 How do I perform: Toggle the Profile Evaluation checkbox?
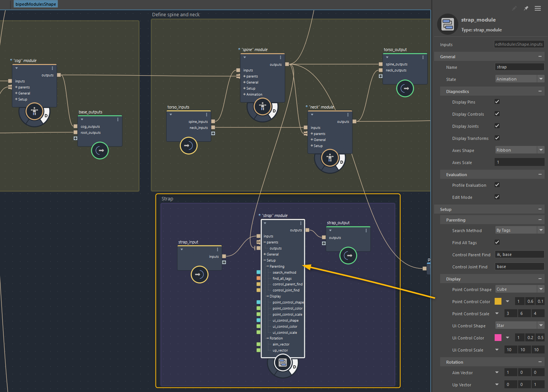click(x=497, y=185)
